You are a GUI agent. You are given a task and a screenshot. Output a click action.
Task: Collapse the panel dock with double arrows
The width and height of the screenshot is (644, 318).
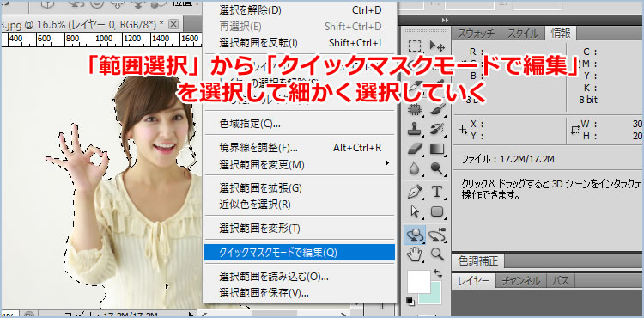445,20
